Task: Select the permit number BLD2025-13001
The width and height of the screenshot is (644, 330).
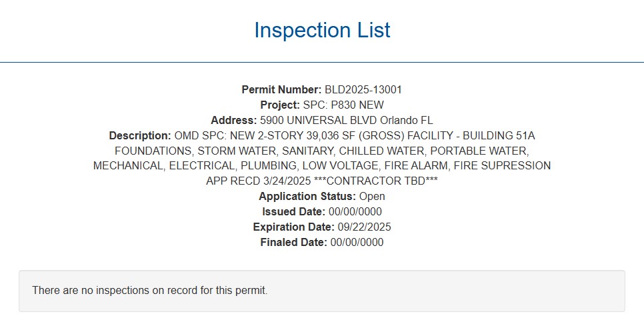Action: (363, 90)
